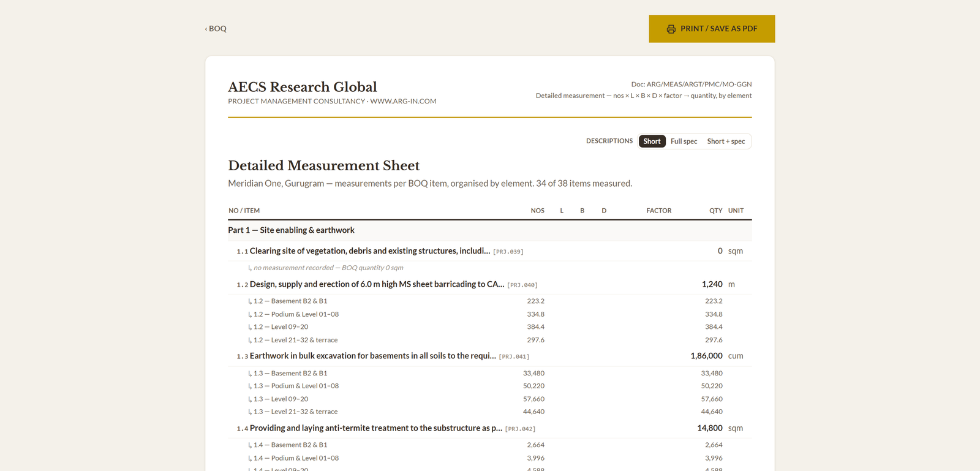Image resolution: width=980 pixels, height=471 pixels.
Task: Click the PRJ.039 reference tag
Action: 508,252
